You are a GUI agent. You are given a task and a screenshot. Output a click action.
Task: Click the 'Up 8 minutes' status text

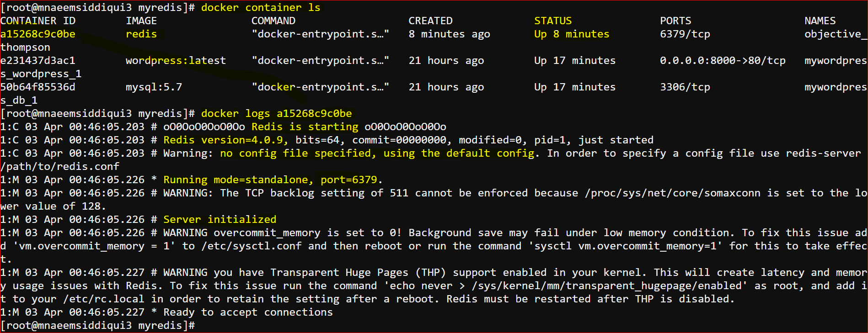(572, 34)
